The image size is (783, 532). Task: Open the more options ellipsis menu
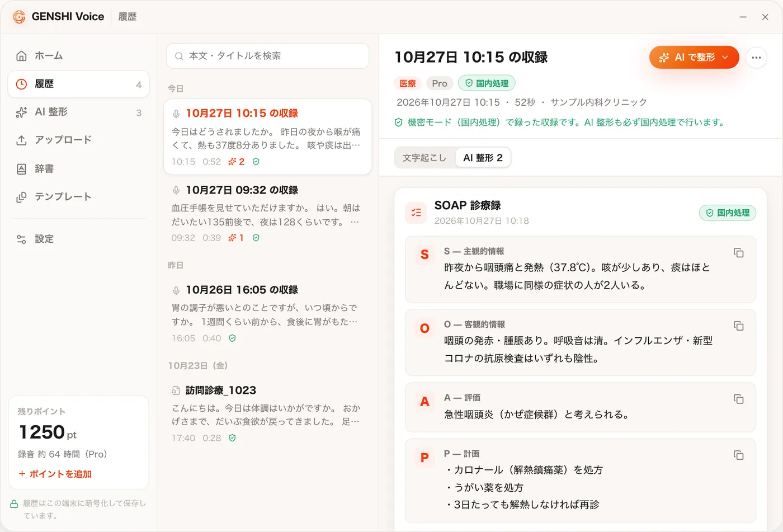(756, 57)
